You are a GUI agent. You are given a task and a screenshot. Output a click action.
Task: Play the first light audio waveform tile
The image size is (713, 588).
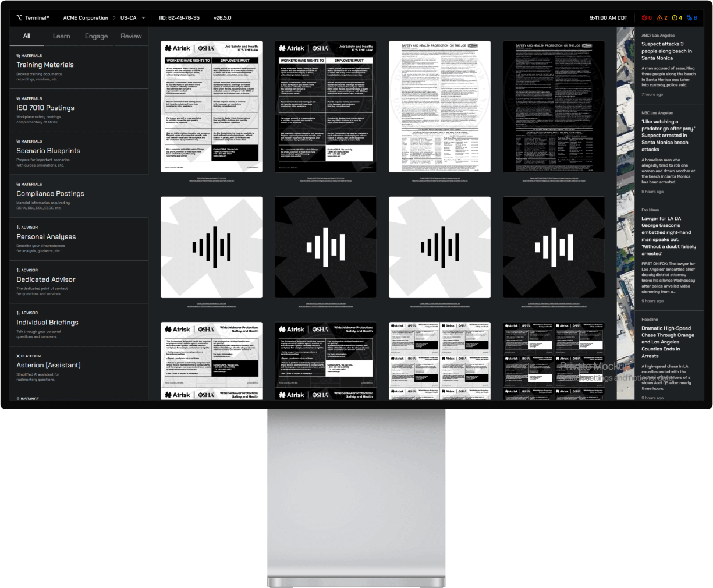[211, 247]
